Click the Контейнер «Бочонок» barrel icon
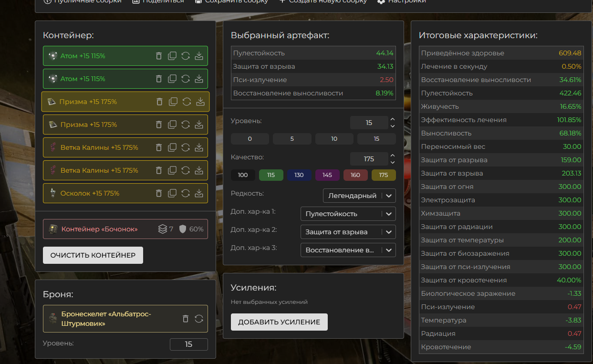The image size is (593, 364). (x=53, y=229)
